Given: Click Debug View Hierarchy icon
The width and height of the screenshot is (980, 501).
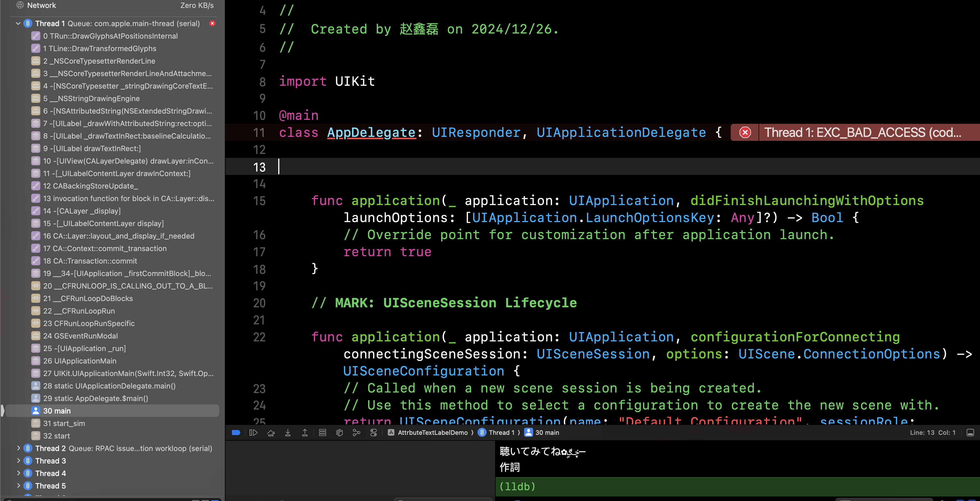Looking at the screenshot, I should (x=340, y=433).
